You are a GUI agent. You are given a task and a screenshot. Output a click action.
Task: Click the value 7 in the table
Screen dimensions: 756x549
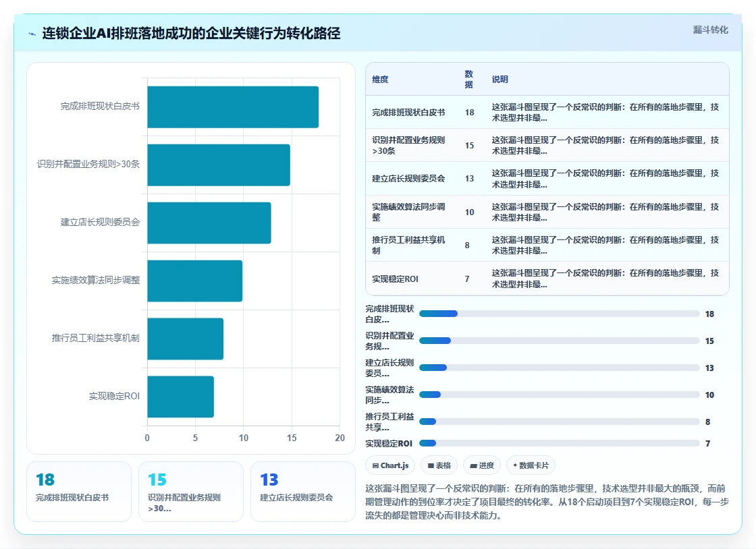click(467, 279)
